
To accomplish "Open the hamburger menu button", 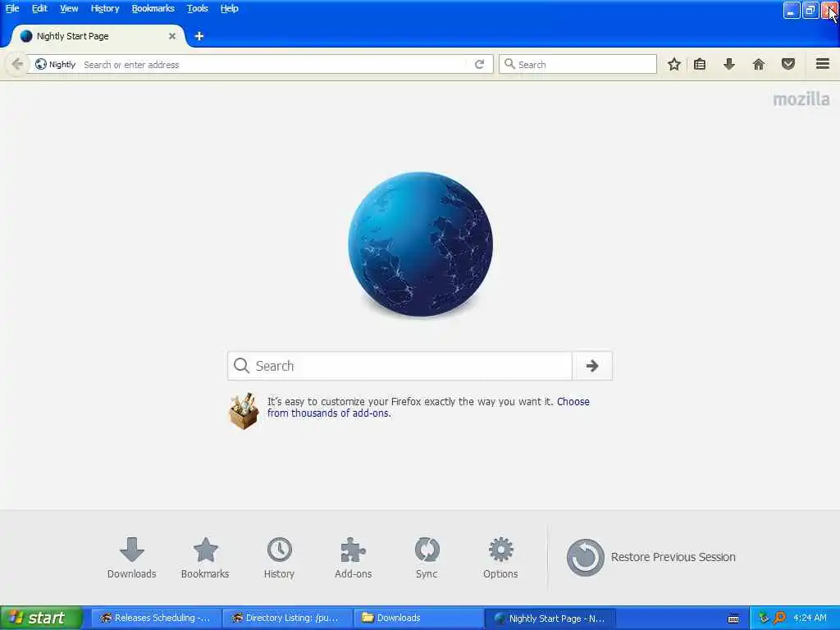I will [x=823, y=64].
